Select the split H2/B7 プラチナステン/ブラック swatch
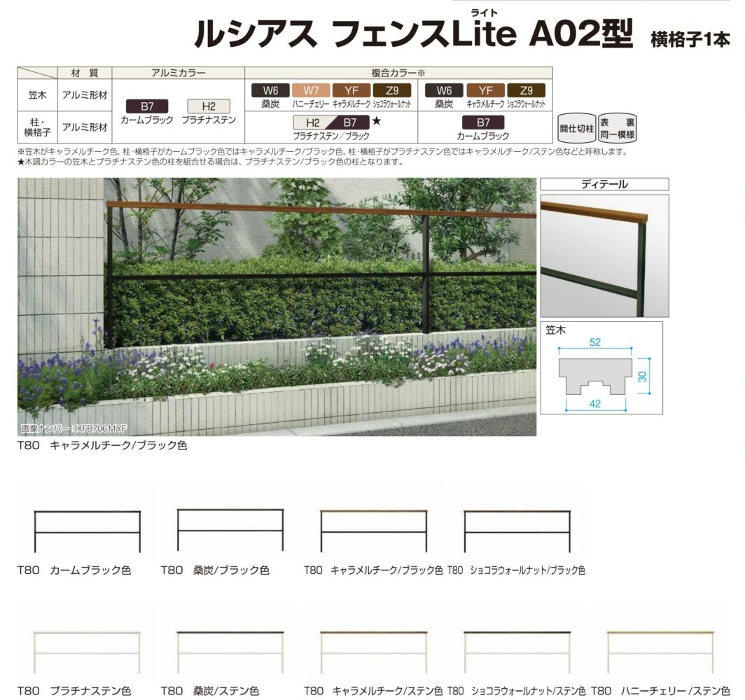Image resolution: width=745 pixels, height=700 pixels. pos(331,122)
